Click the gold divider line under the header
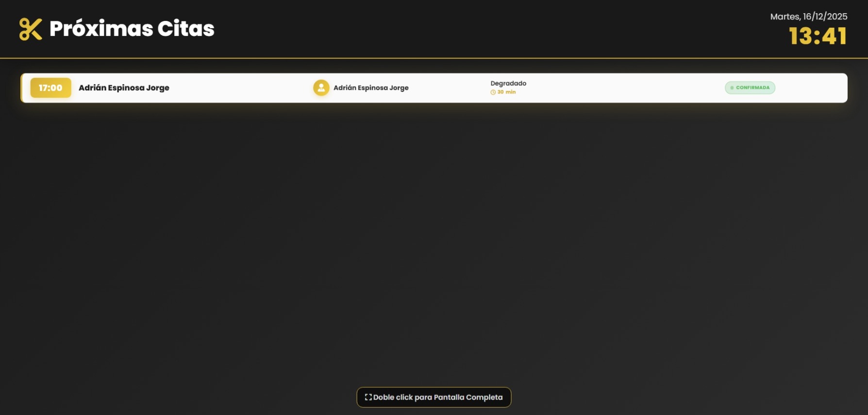Image resolution: width=868 pixels, height=415 pixels. click(x=434, y=58)
